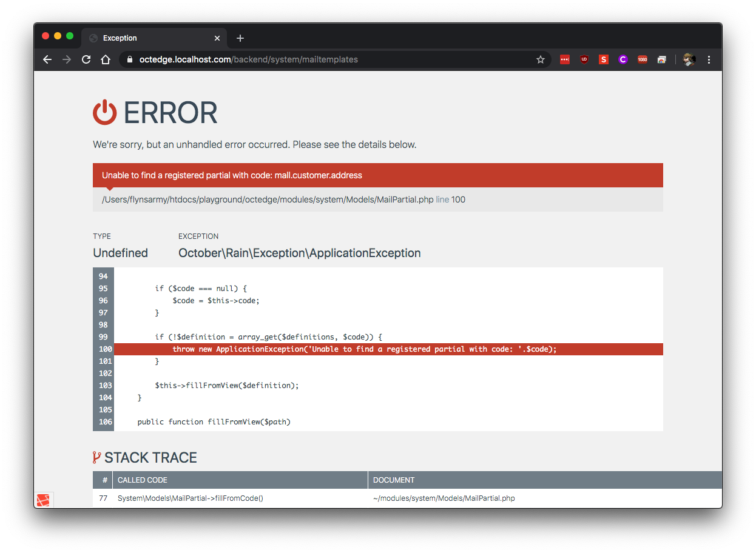View site info via the lock icon
The image size is (756, 553).
point(129,59)
